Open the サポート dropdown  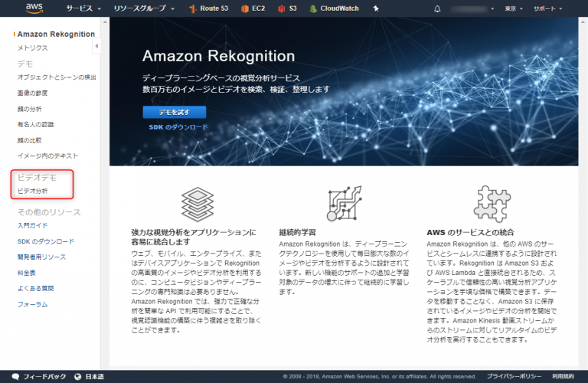548,8
